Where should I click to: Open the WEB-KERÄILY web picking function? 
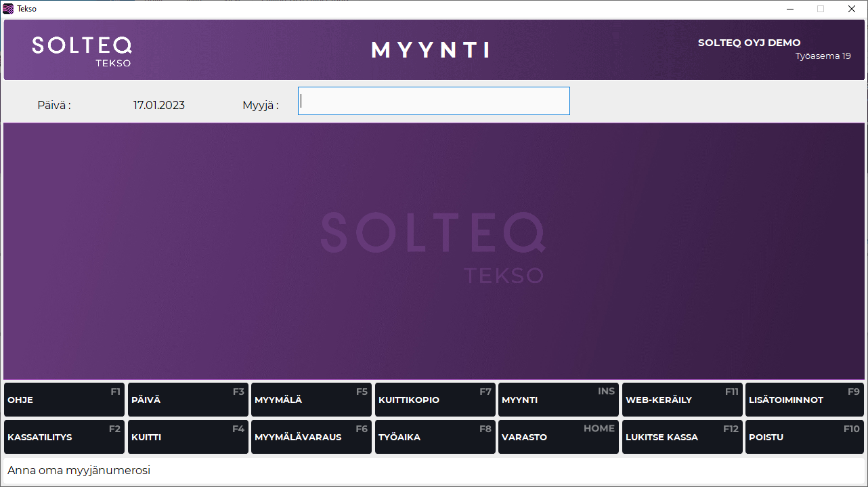(682, 400)
